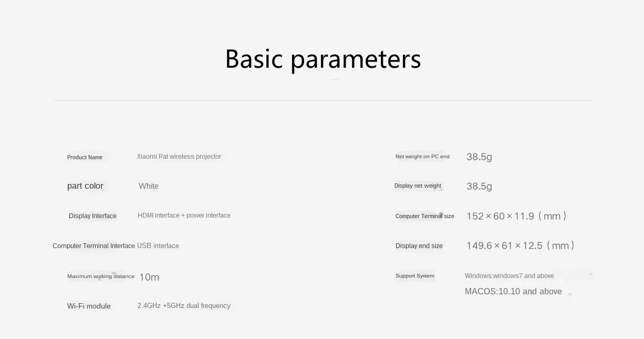Select Net weight on PC end label
The width and height of the screenshot is (644, 339).
[422, 157]
